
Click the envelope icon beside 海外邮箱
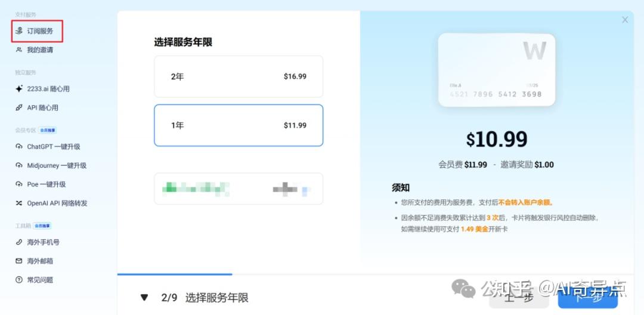pyautogui.click(x=19, y=261)
